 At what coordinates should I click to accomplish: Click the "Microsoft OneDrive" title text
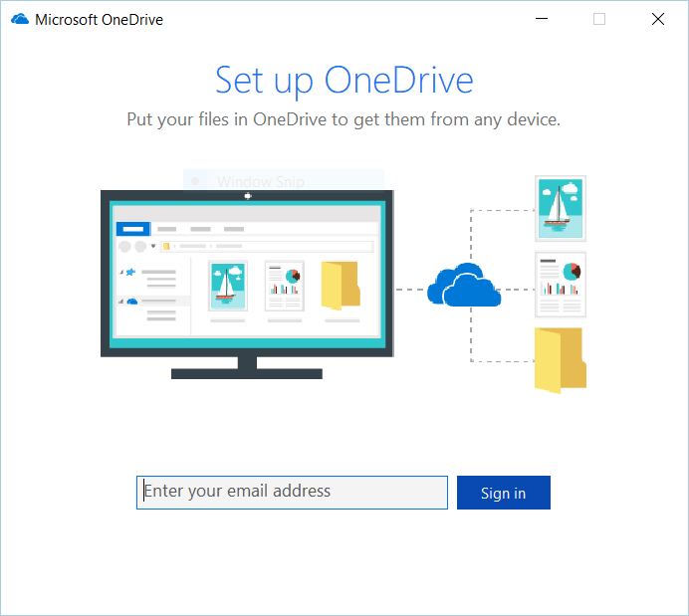click(99, 20)
